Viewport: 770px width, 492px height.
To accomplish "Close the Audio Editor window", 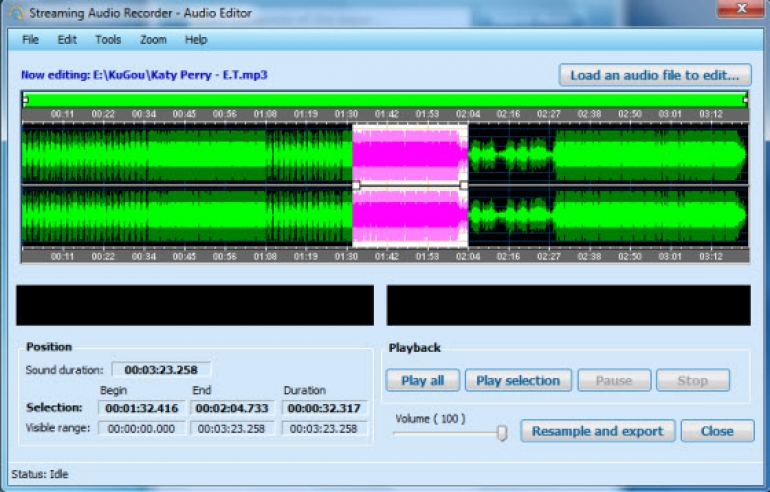I will tap(741, 8).
